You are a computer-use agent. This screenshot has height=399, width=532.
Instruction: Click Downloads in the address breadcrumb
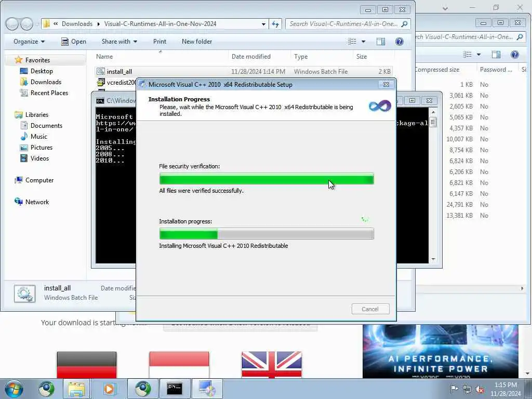tap(77, 24)
